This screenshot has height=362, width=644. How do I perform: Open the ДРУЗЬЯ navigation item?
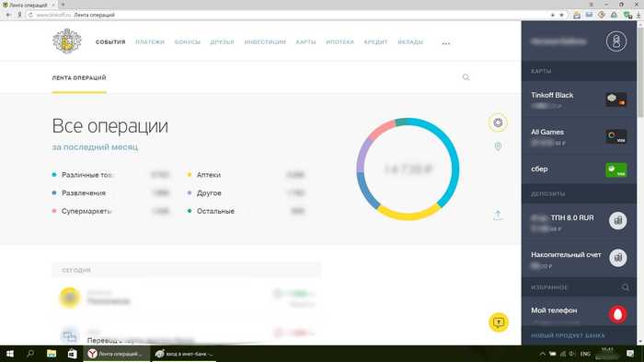point(223,42)
